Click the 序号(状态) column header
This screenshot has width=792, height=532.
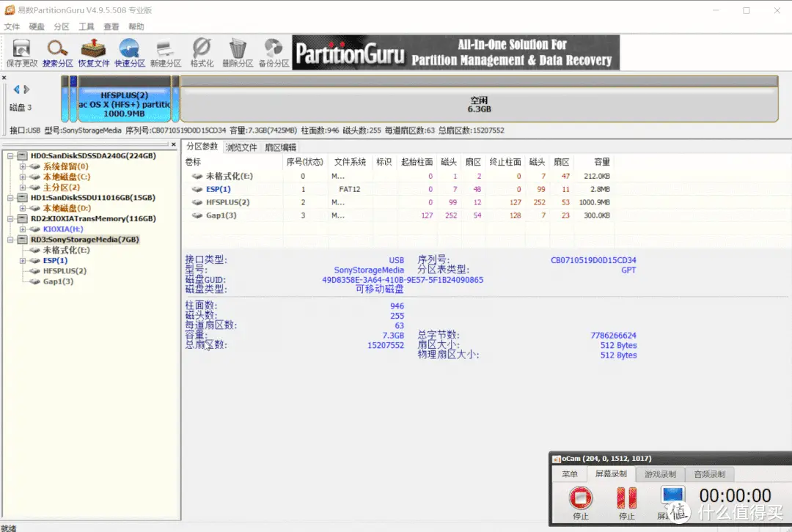304,162
